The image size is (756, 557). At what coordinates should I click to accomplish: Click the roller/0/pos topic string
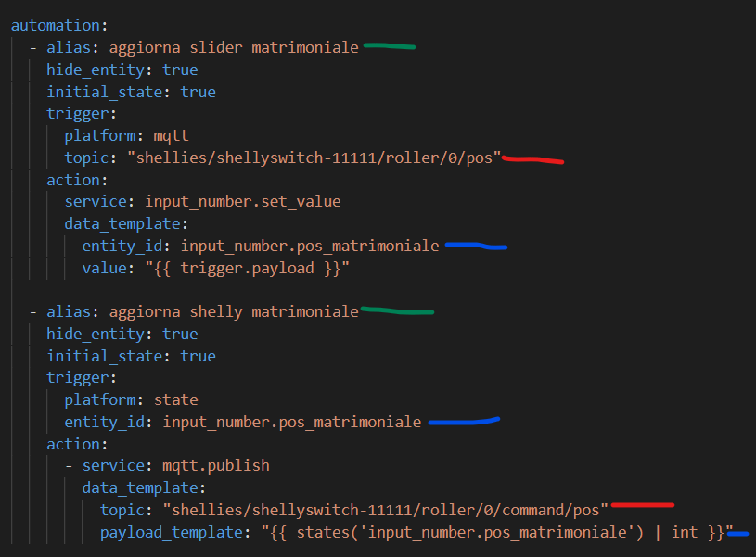pos(314,158)
